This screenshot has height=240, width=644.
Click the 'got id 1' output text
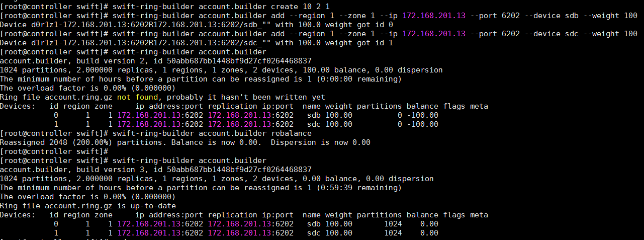click(375, 43)
